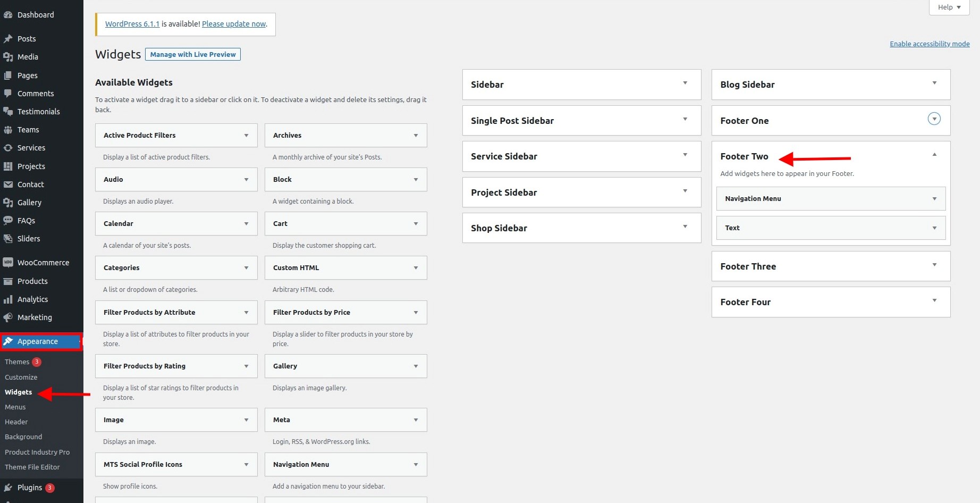
Task: Expand Footer One via circled arrow
Action: [934, 119]
